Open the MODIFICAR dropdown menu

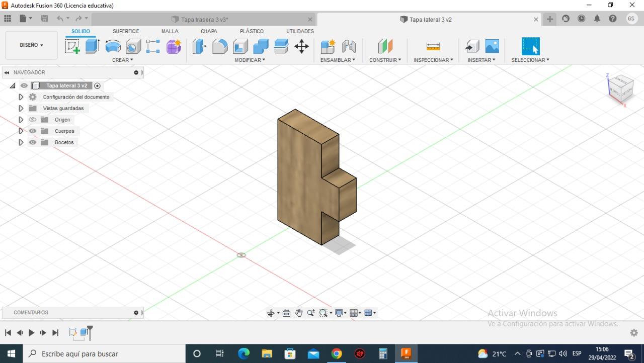250,60
